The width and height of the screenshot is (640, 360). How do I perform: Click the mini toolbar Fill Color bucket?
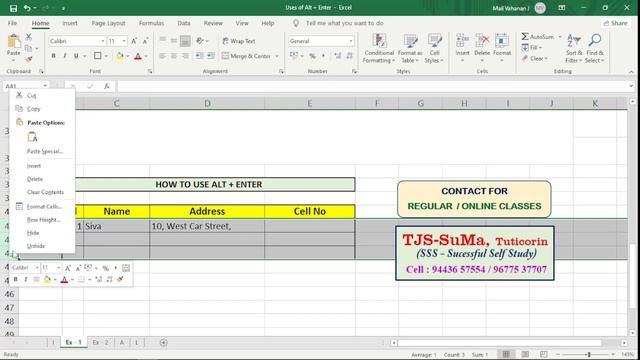click(x=47, y=280)
